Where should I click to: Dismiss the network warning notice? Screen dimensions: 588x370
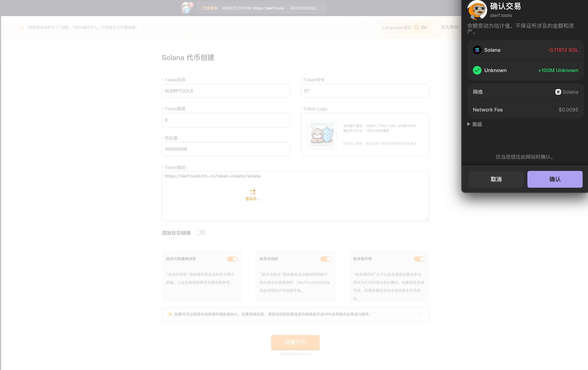tap(421, 314)
